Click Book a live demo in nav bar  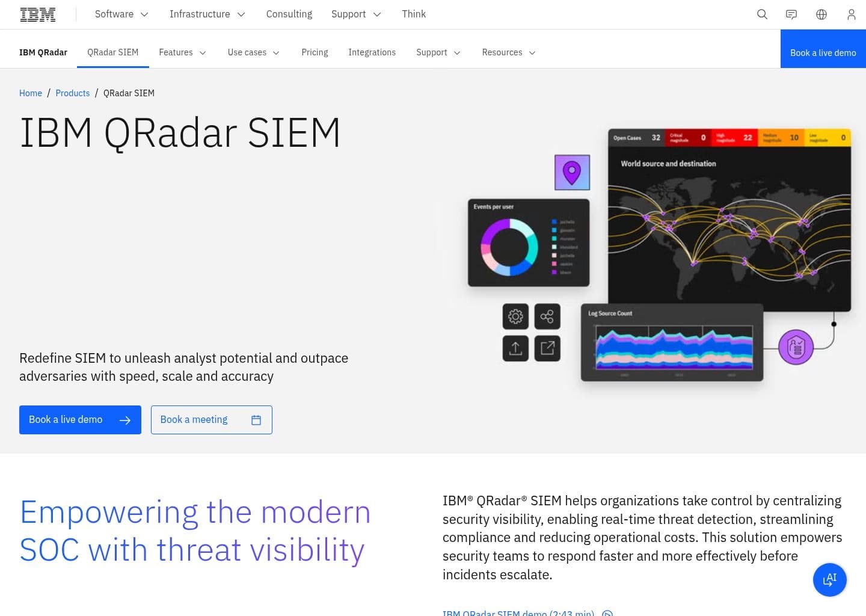(823, 49)
